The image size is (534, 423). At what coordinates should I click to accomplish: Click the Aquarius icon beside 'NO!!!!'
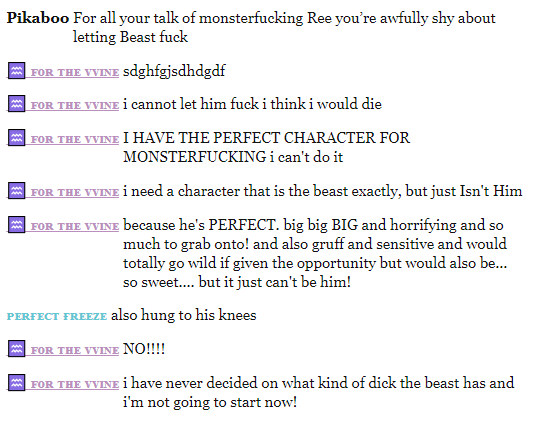[16, 349]
